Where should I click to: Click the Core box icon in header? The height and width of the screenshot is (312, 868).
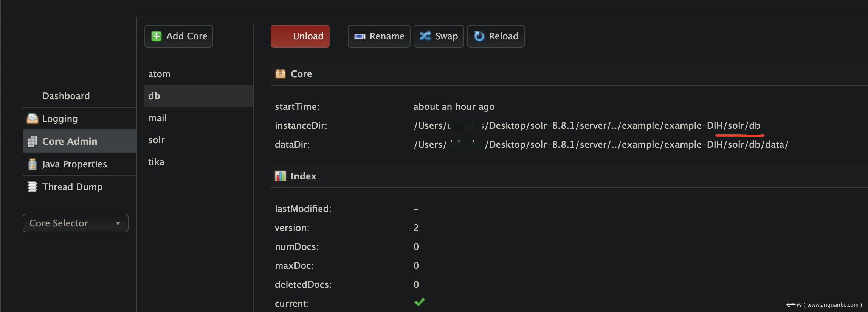point(281,74)
